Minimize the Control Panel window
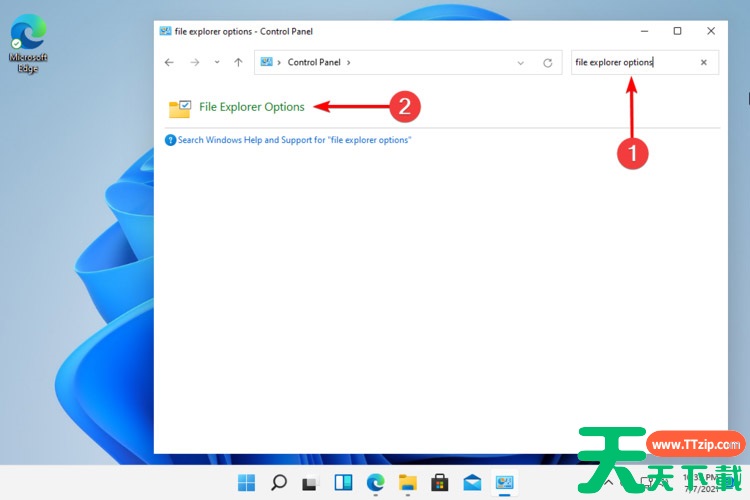 (644, 31)
